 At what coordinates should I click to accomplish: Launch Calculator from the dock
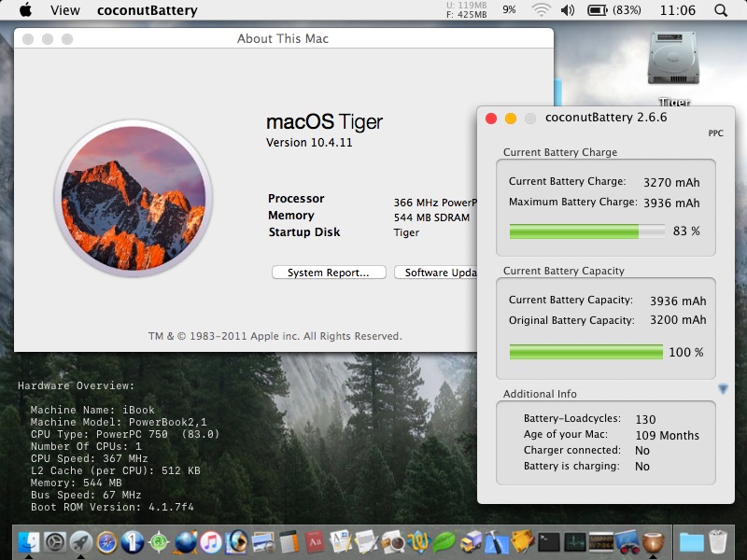[289, 542]
